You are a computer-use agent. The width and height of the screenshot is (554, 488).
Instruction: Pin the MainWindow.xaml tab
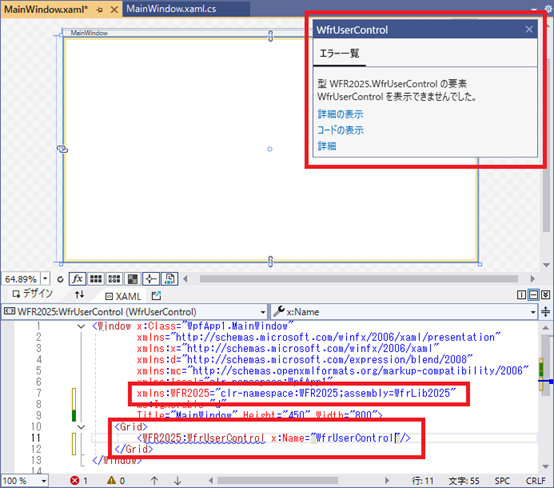pos(100,10)
